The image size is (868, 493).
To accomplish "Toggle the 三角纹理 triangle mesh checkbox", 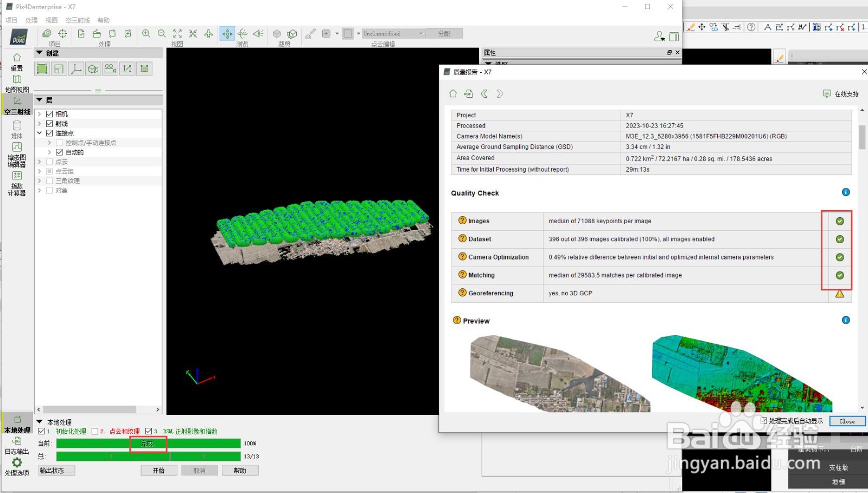I will click(x=49, y=181).
